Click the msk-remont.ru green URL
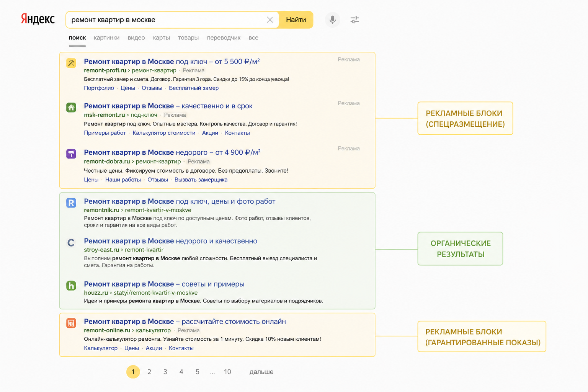Screen dimensions: 588x392 pos(121,115)
